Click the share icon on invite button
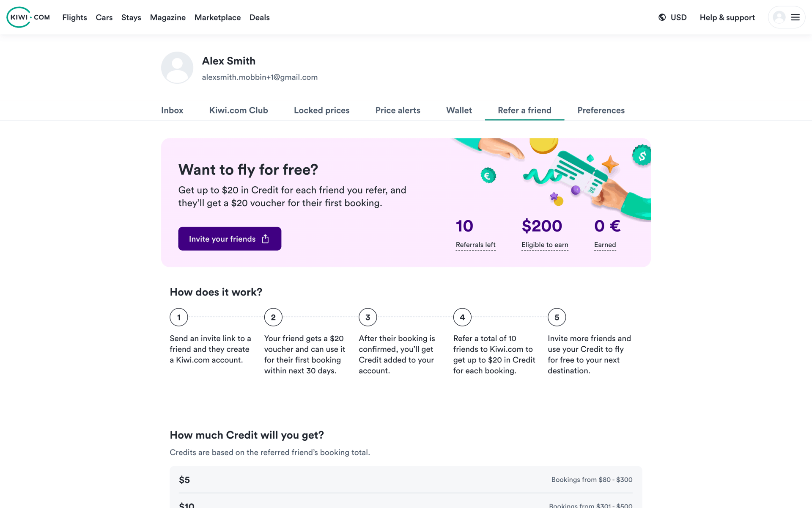Viewport: 812px width, 508px height. point(265,239)
